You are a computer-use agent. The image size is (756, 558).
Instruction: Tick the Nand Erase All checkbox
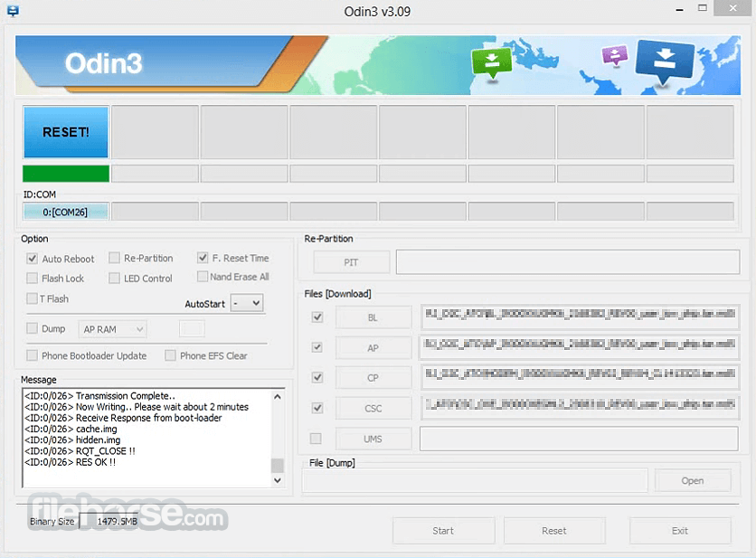point(203,277)
